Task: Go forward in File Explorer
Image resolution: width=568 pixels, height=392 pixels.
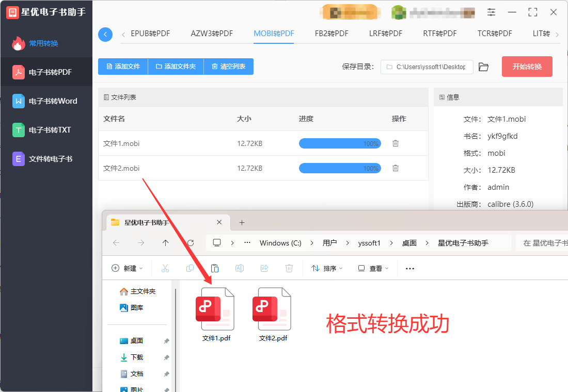Action: click(141, 243)
